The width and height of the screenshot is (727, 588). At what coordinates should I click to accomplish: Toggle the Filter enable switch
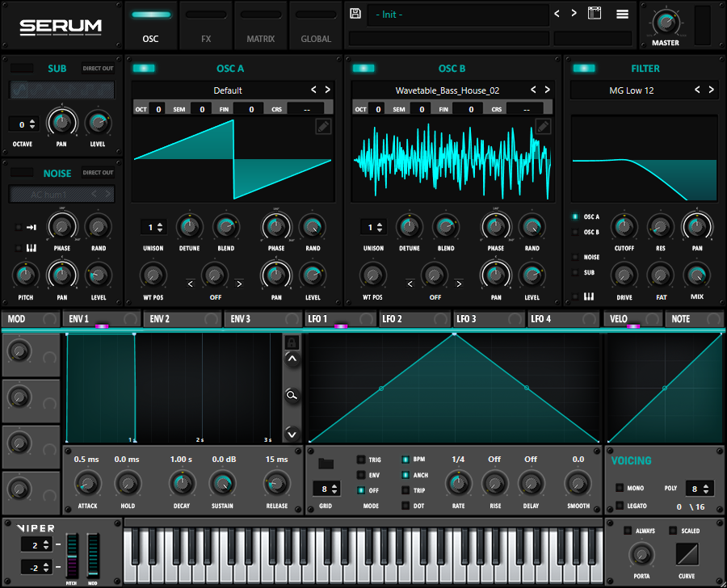click(x=584, y=68)
